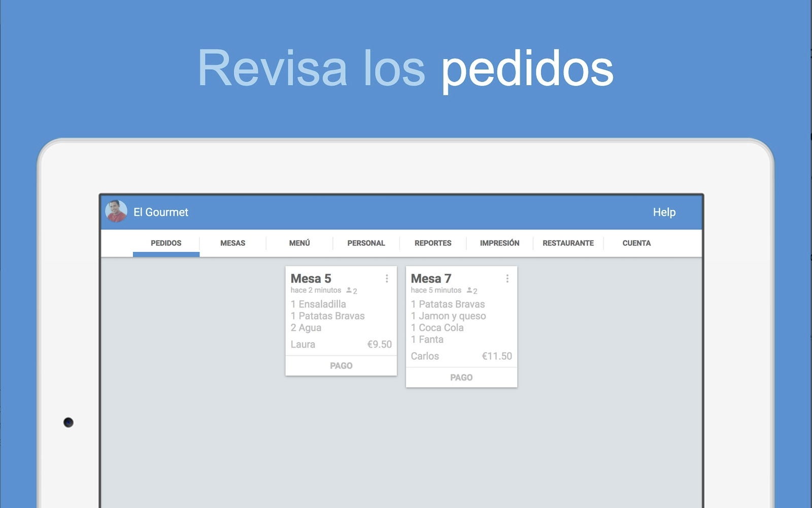Screen dimensions: 812x508
Task: Click the guest count icon on Mesa 7
Action: pyautogui.click(x=470, y=291)
